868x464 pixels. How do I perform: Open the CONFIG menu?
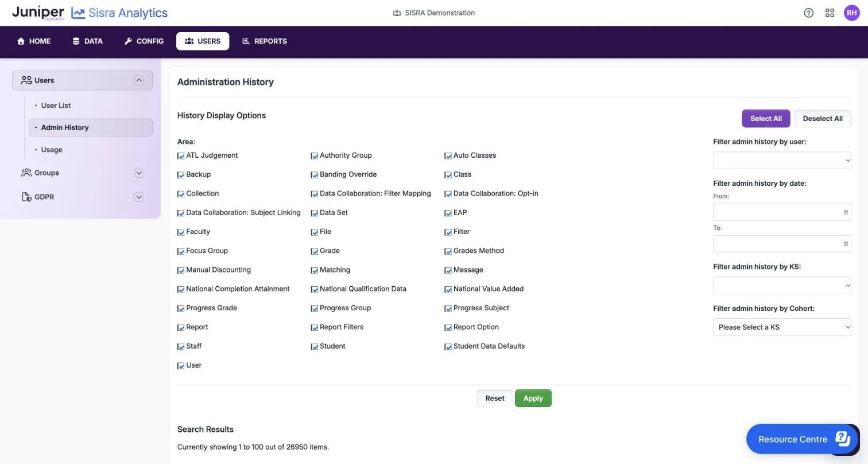click(x=144, y=41)
